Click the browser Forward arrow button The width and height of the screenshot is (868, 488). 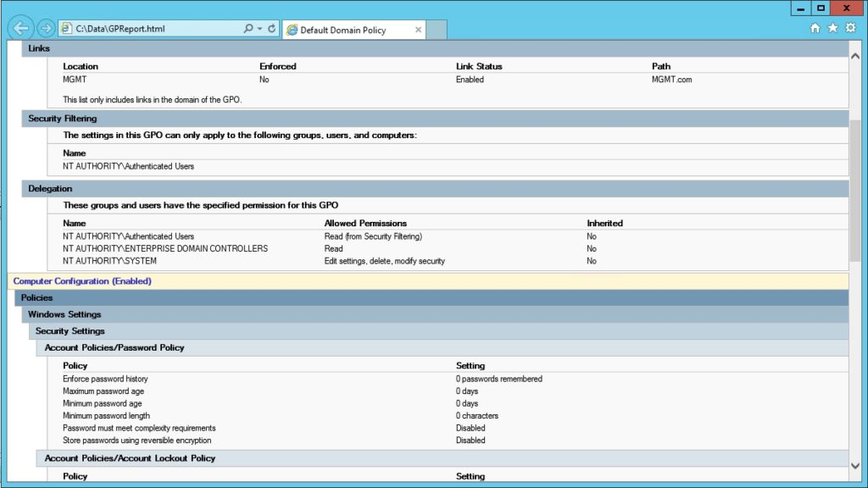pyautogui.click(x=46, y=28)
